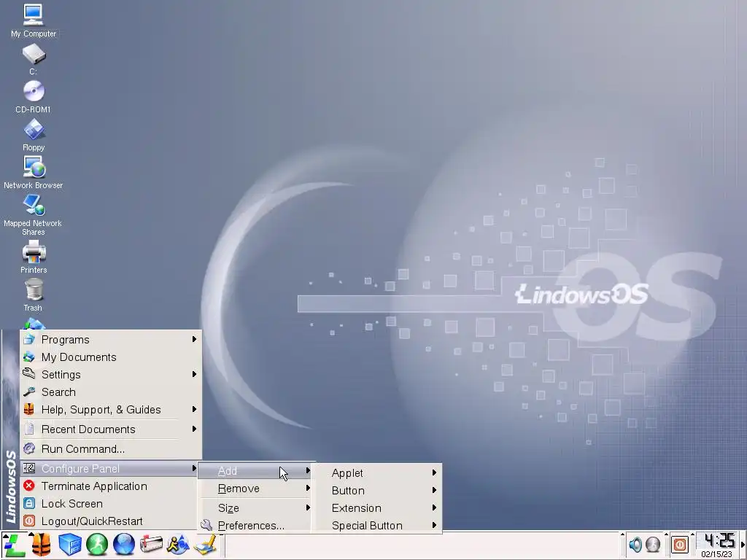Click the panel hide arrow at right edge
This screenshot has height=560, width=747.
tap(743, 545)
